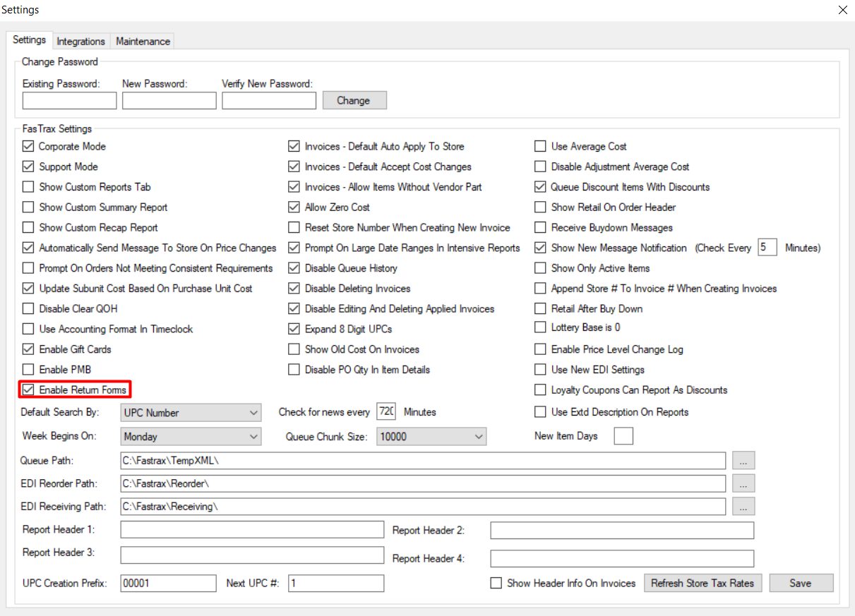Check Disable Adjustment Average Cost
The image size is (855, 616).
tap(540, 167)
